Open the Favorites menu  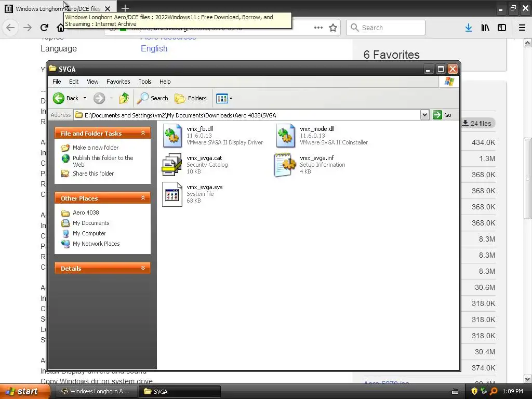(118, 82)
